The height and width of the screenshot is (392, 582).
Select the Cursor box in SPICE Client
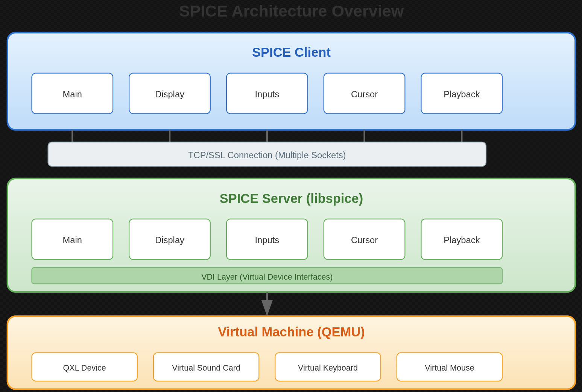364,94
